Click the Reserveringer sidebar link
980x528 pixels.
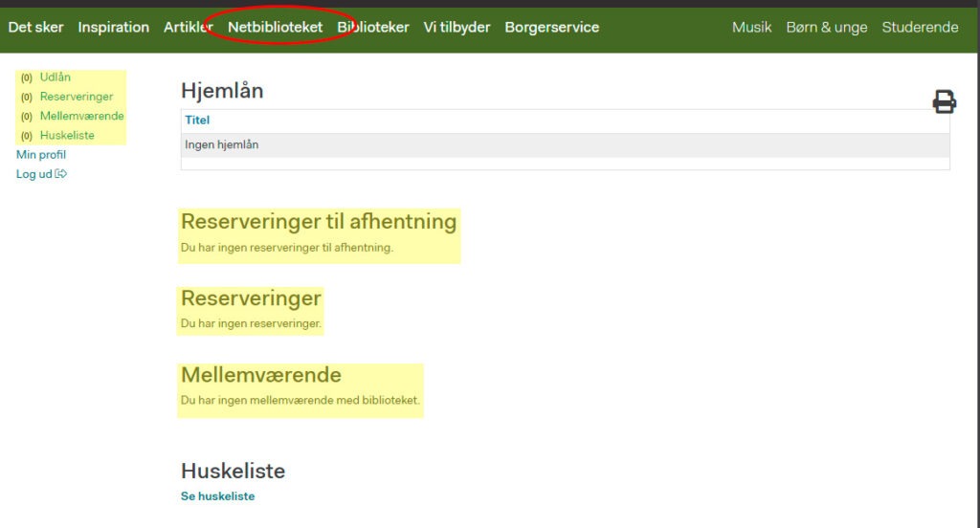[76, 97]
